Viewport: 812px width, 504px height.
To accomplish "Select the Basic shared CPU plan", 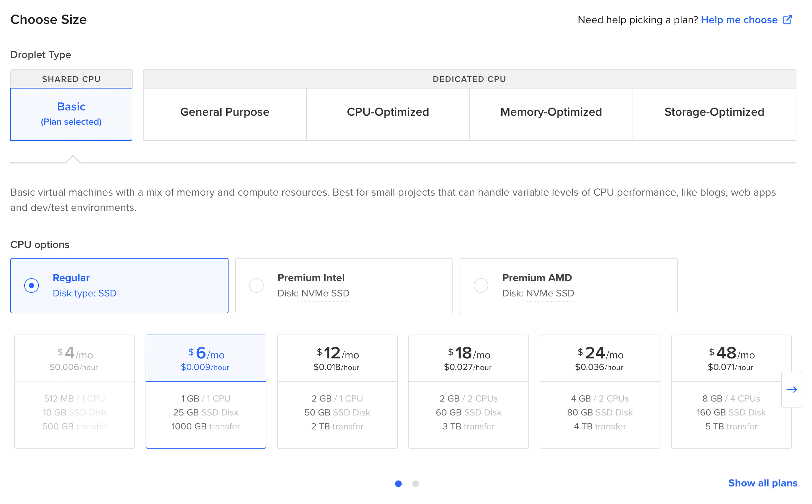I will pos(71,113).
